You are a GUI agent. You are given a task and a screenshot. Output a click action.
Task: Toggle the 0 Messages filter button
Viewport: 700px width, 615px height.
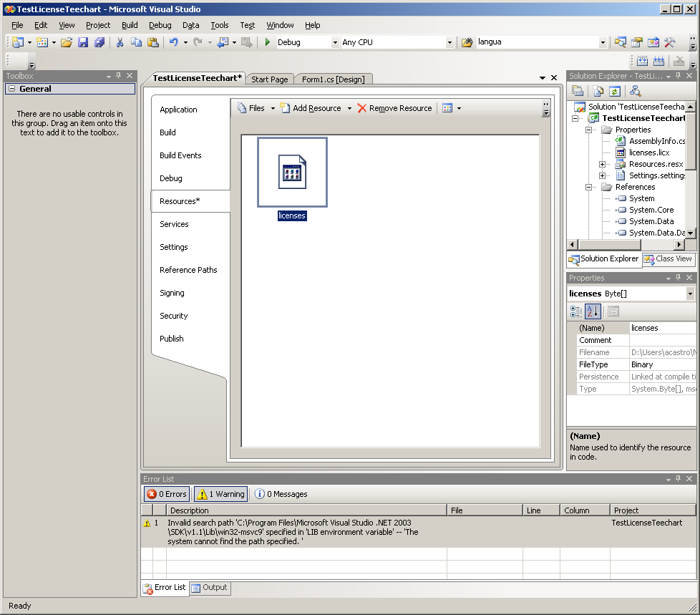pyautogui.click(x=281, y=494)
